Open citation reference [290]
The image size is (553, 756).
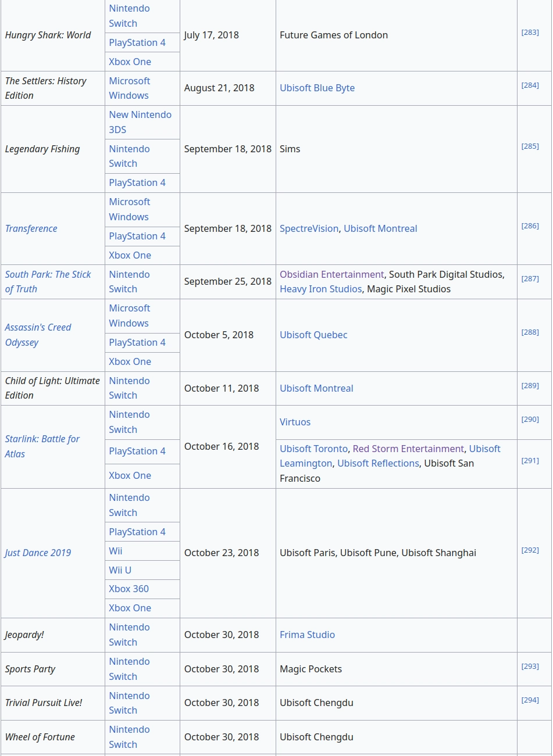click(x=530, y=420)
